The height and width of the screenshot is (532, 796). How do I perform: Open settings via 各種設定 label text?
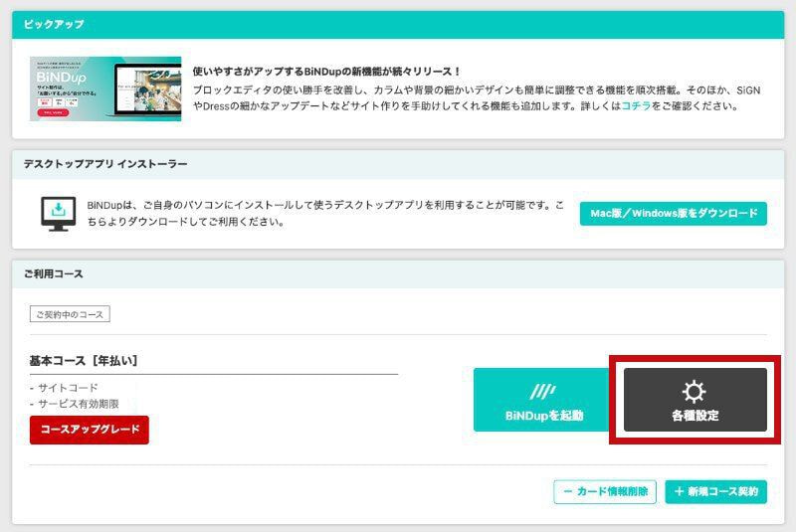coord(695,415)
